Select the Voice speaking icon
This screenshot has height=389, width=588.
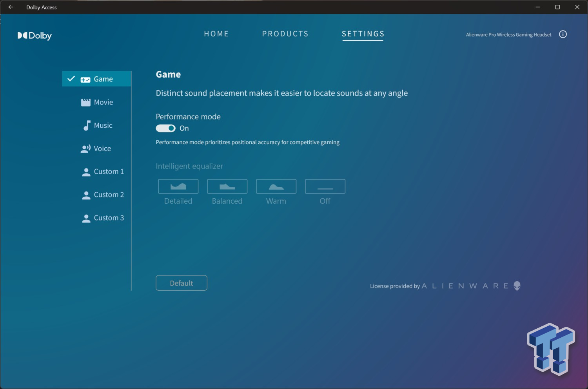pyautogui.click(x=85, y=149)
